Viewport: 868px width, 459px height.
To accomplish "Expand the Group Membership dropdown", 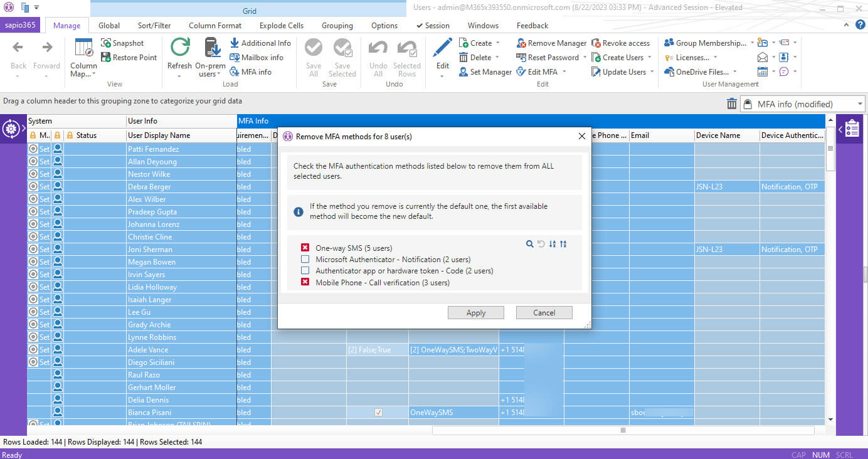I will 752,43.
